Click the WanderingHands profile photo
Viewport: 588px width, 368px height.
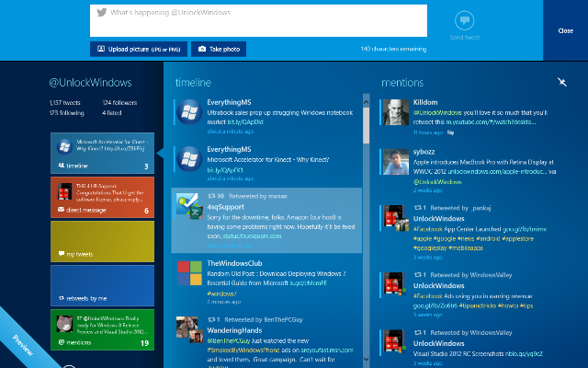click(x=189, y=329)
